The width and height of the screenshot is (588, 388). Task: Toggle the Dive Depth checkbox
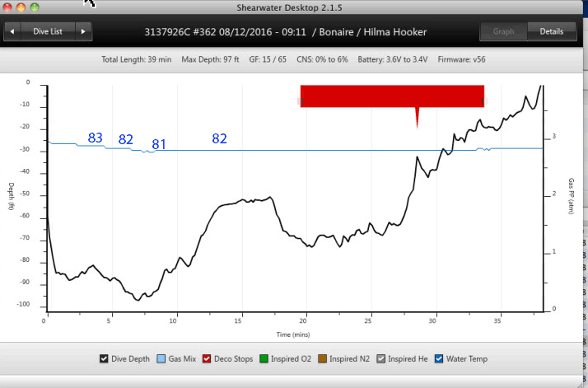pyautogui.click(x=104, y=359)
